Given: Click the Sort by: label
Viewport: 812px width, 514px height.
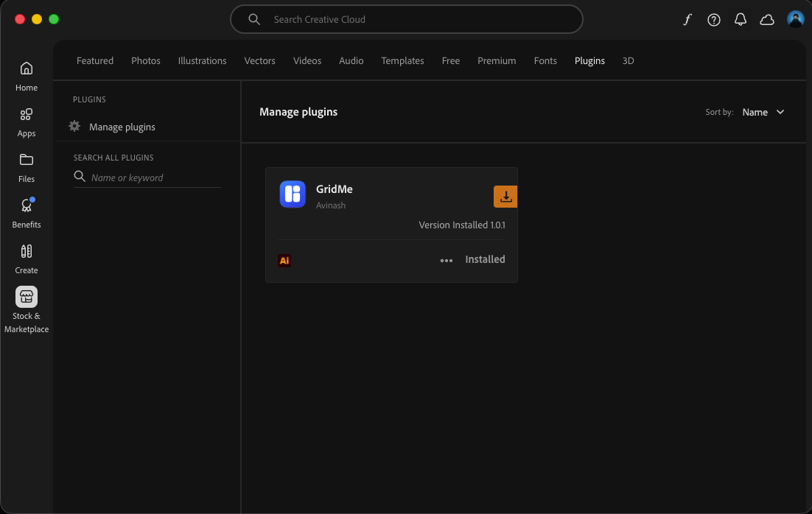Looking at the screenshot, I should [719, 113].
